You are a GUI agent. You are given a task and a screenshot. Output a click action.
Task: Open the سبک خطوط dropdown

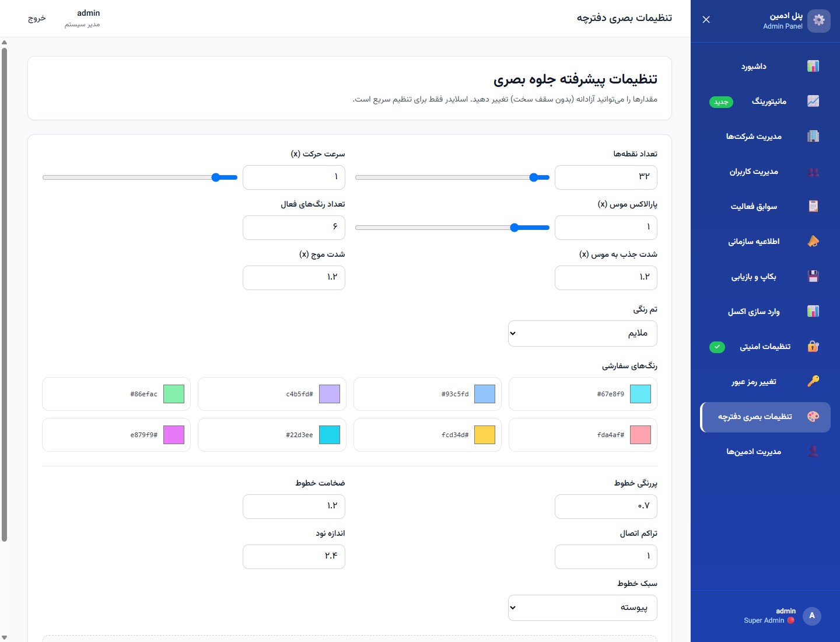coord(583,608)
